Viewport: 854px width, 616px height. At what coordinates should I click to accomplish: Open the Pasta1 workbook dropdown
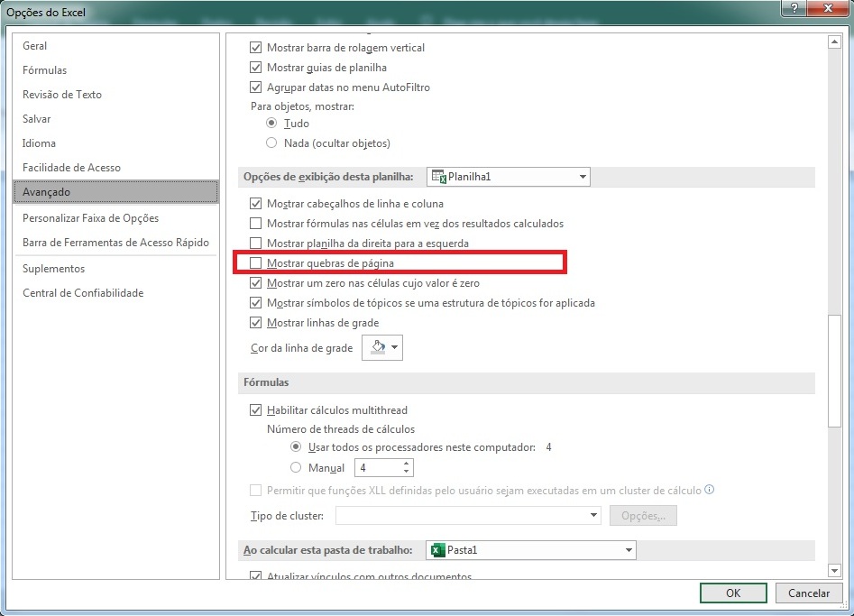click(531, 550)
